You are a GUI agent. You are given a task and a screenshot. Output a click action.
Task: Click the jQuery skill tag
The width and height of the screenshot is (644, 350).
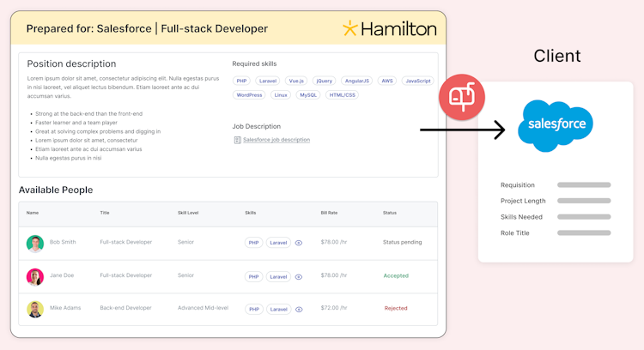tap(324, 81)
